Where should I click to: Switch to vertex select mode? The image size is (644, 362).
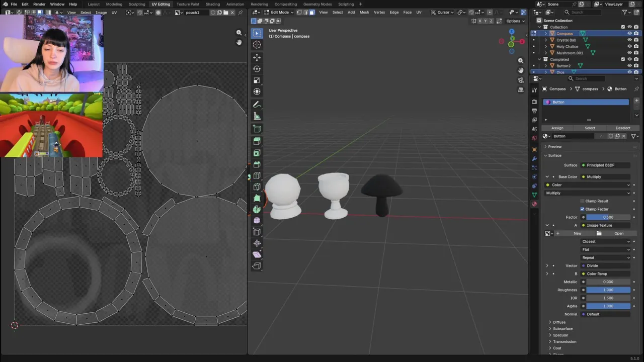[x=299, y=12]
